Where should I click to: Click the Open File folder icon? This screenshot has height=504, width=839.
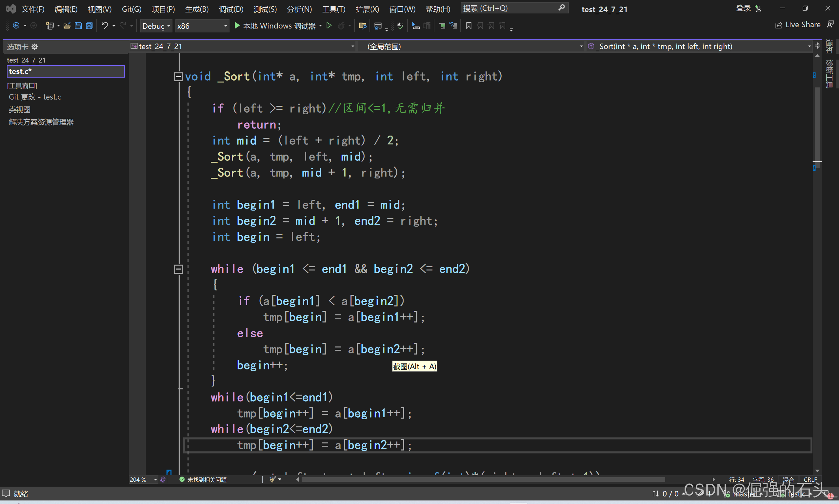point(67,26)
